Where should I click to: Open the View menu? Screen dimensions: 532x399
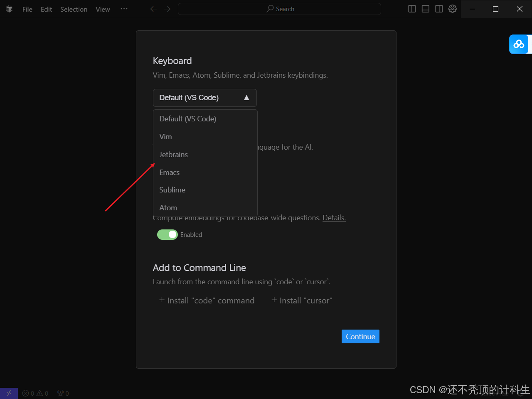pos(103,9)
